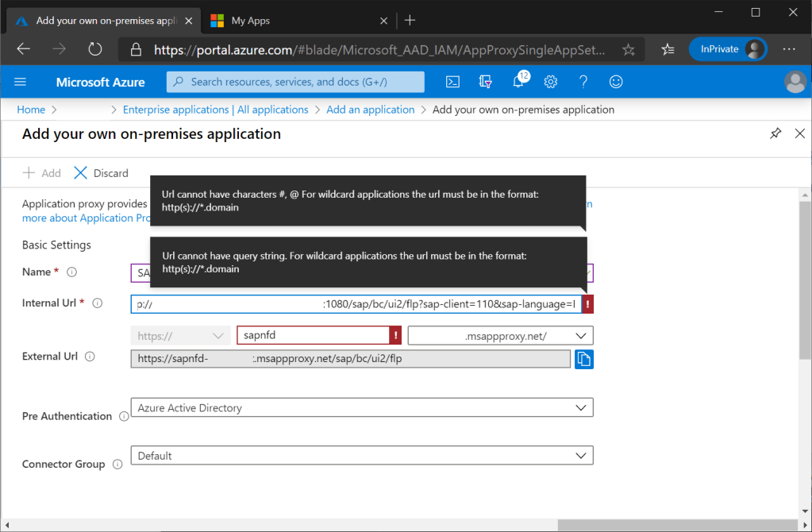Expand the Connector Group dropdown
Viewport: 812px width, 532px height.
point(361,456)
